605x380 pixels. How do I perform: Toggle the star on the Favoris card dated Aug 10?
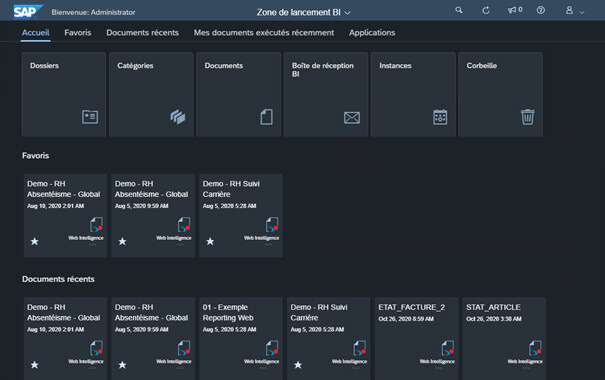click(35, 242)
